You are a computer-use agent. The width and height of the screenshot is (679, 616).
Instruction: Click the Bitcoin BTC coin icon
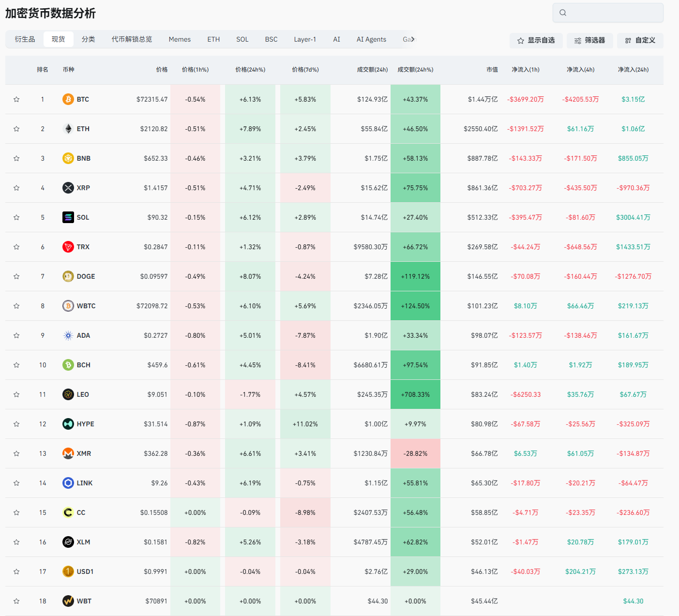coord(68,99)
